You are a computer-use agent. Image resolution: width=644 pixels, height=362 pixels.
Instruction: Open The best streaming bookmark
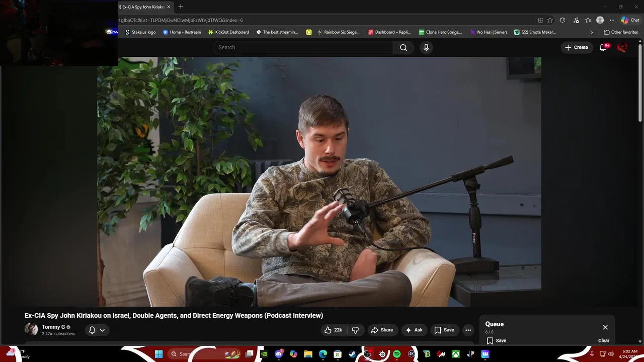pos(277,32)
